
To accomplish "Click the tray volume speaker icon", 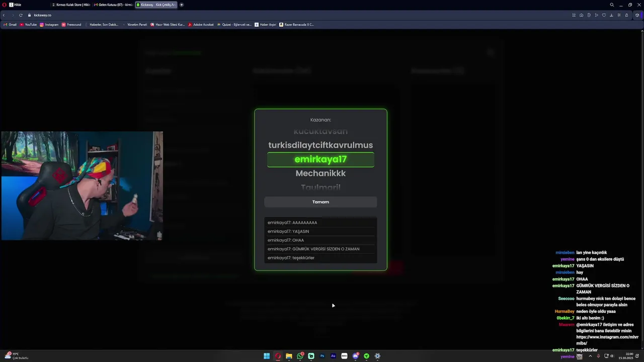I will click(x=612, y=356).
